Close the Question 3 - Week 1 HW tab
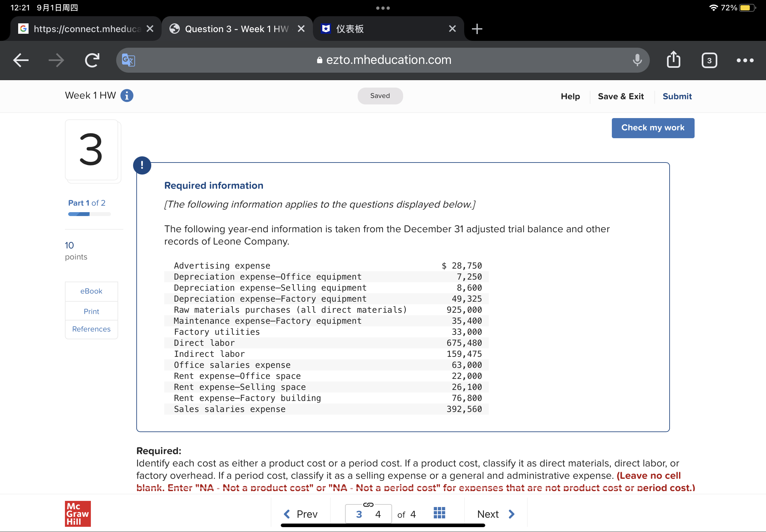This screenshot has height=532, width=766. click(x=301, y=29)
